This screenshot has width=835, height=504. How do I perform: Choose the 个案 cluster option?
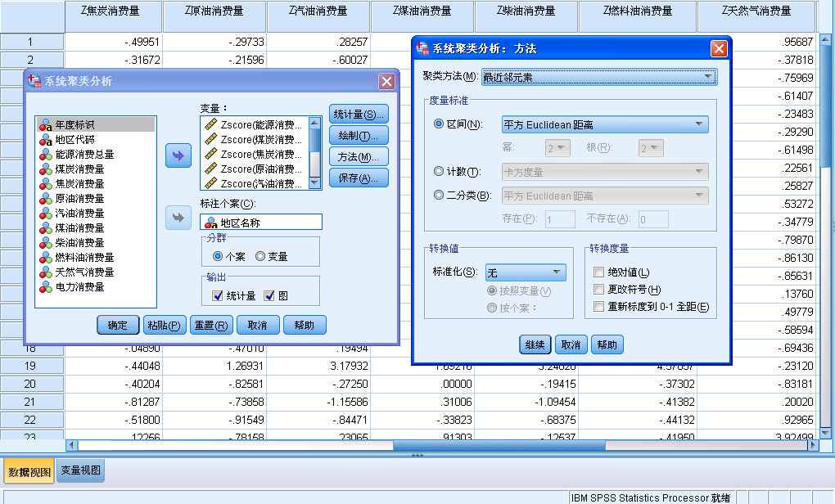pyautogui.click(x=218, y=257)
